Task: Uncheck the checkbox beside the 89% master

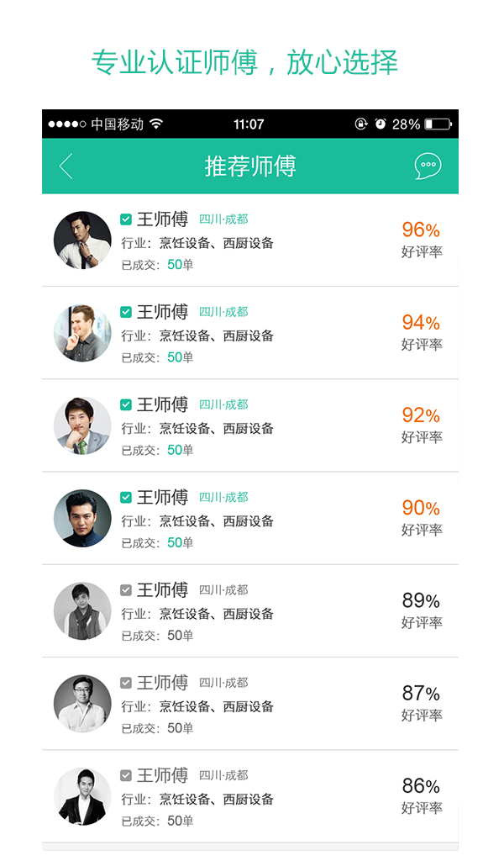Action: (126, 589)
